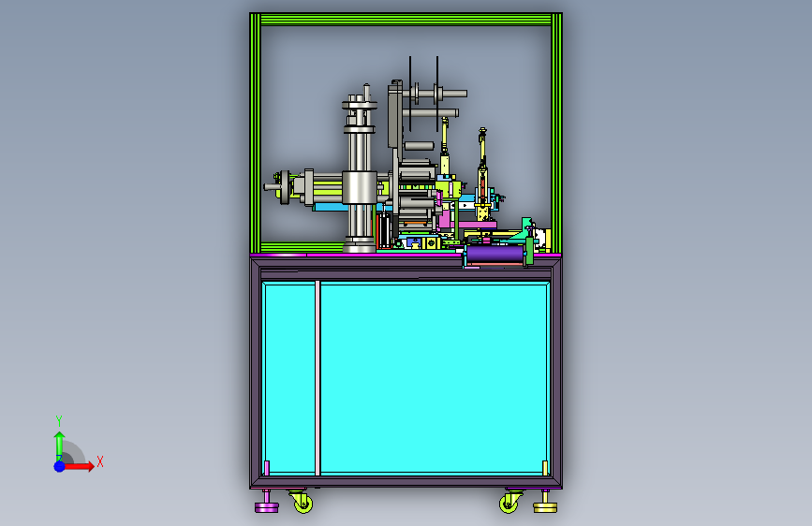
Task: Select the large cyan cabinet door panel
Action: (434, 378)
